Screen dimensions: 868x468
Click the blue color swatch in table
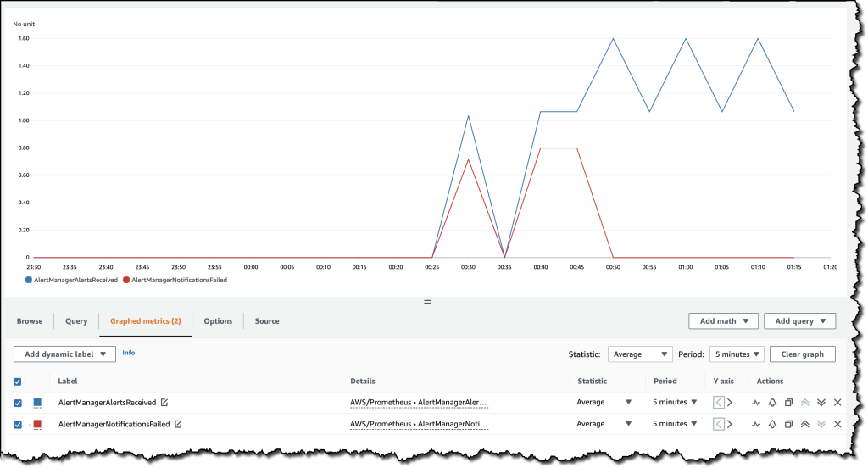coord(37,403)
